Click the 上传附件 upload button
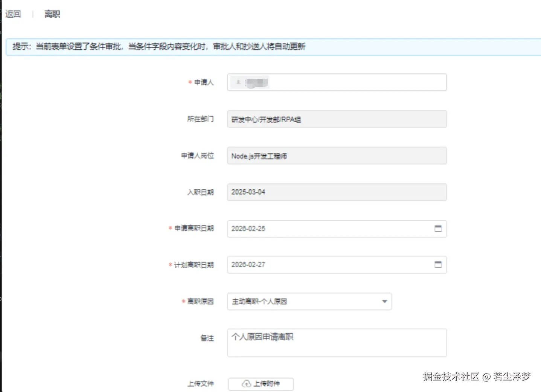Screen dimensions: 541x392 click(x=261, y=384)
